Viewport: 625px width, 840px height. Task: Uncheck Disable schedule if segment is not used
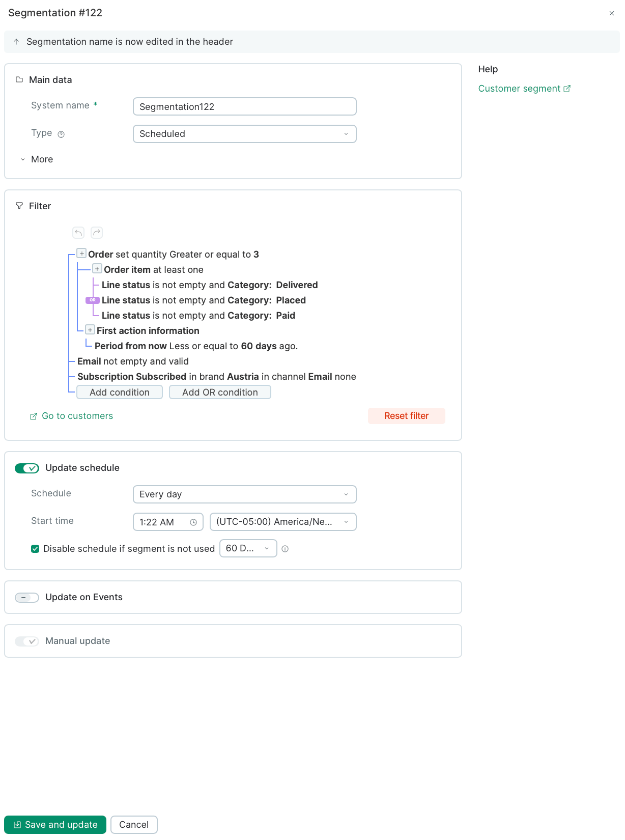tap(35, 549)
